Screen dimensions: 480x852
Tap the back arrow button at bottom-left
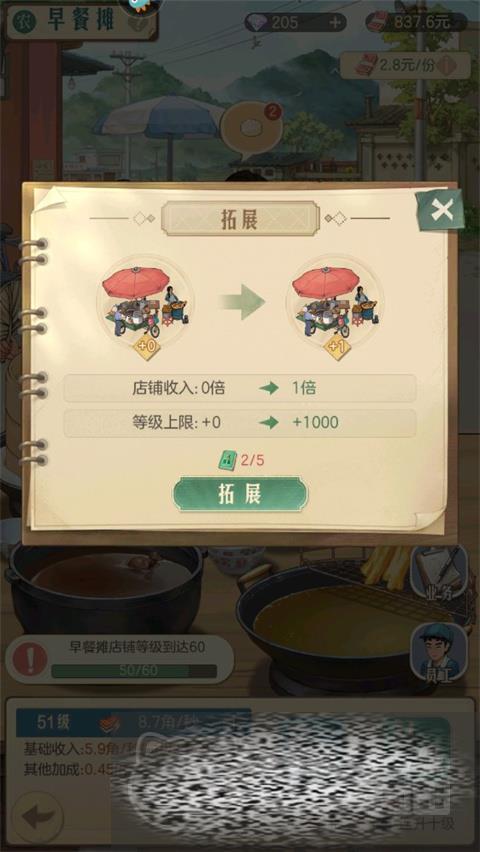click(38, 817)
